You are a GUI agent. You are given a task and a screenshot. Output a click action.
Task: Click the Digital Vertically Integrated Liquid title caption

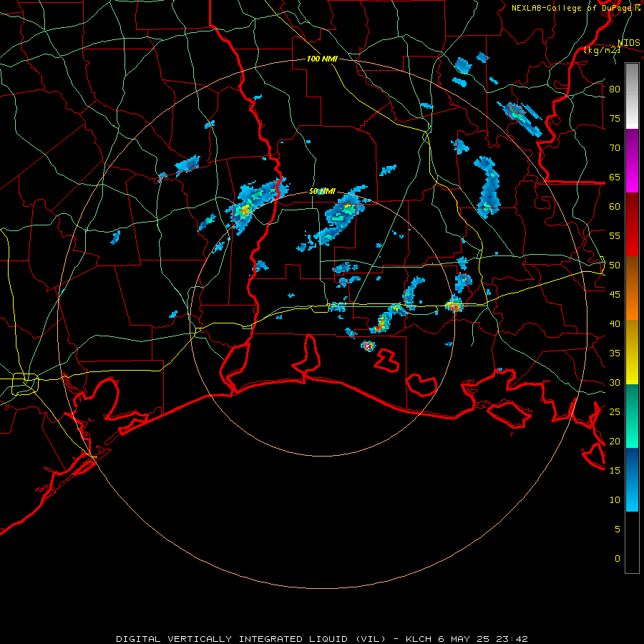tap(321, 639)
